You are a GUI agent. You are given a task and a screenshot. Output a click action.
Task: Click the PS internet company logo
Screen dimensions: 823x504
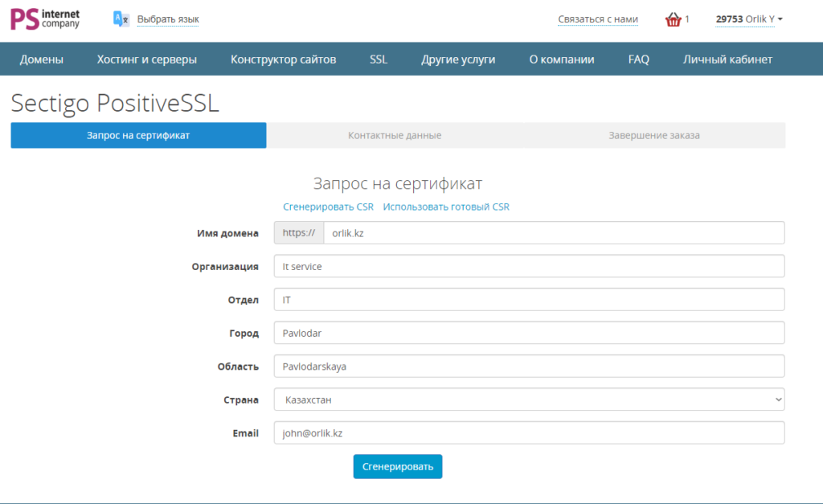tap(45, 19)
